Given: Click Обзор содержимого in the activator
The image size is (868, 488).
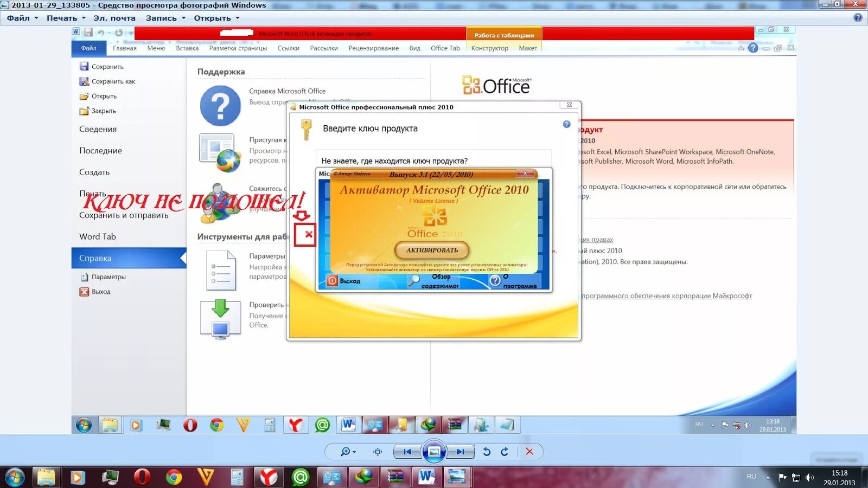Looking at the screenshot, I should pos(434,281).
